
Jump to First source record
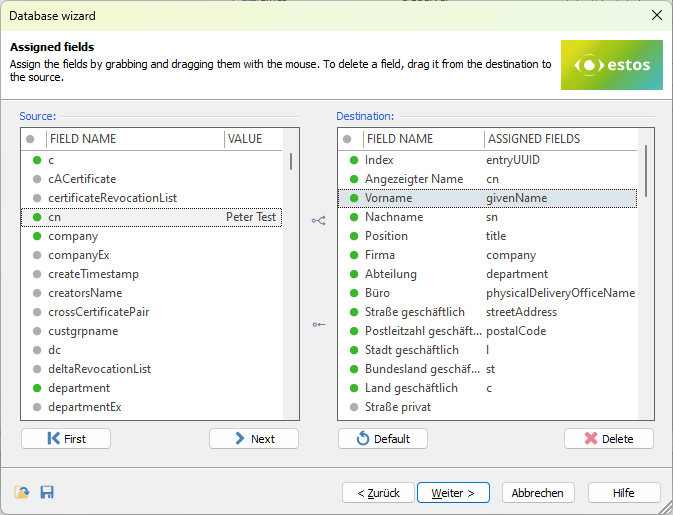coord(66,439)
